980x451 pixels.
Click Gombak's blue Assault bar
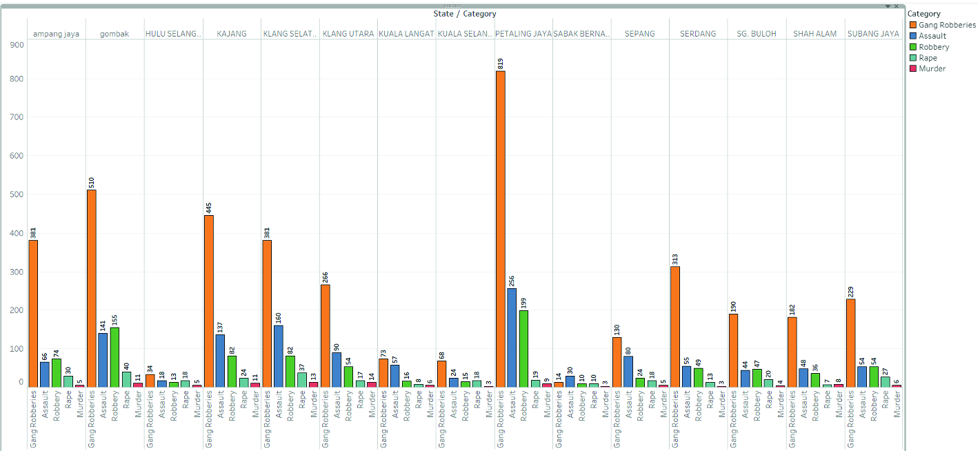(x=103, y=360)
